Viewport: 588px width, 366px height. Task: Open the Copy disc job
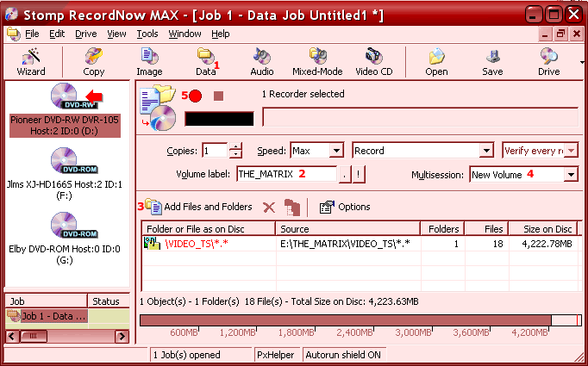click(93, 62)
